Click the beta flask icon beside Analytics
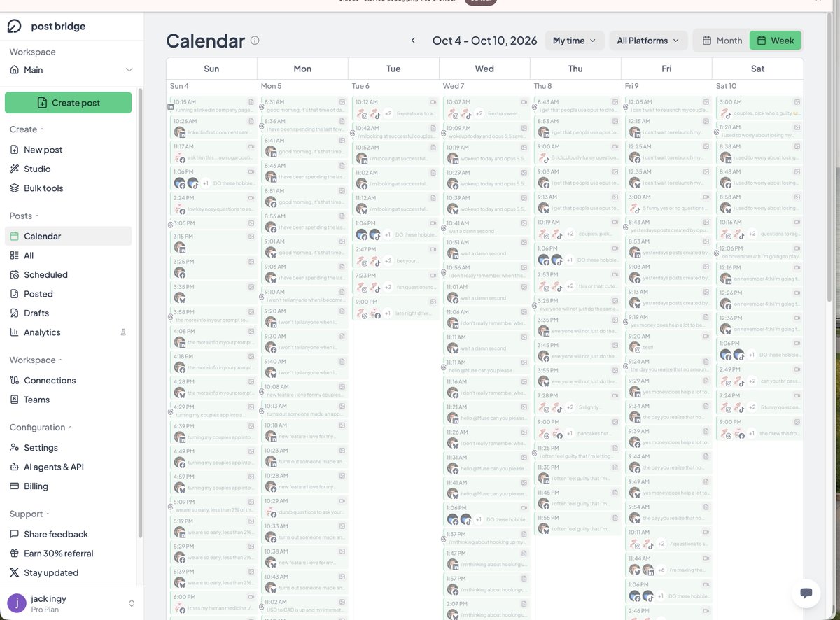This screenshot has height=620, width=840. [123, 332]
